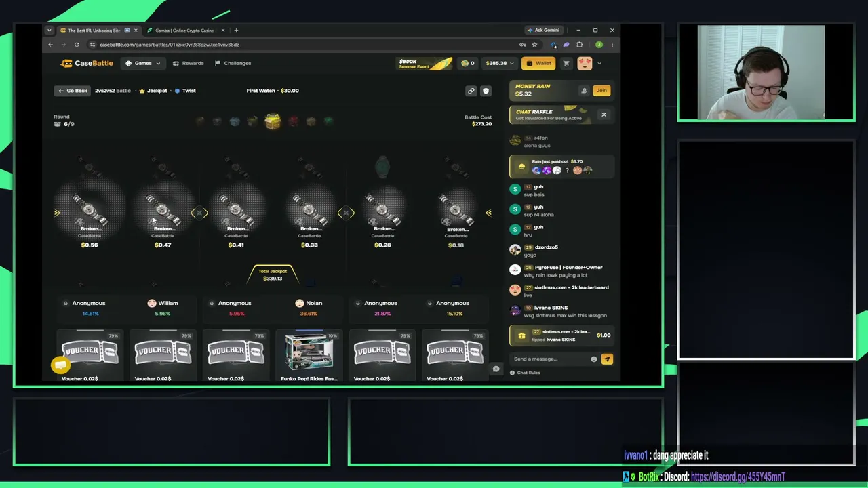Click the chat message input field

pos(551,359)
